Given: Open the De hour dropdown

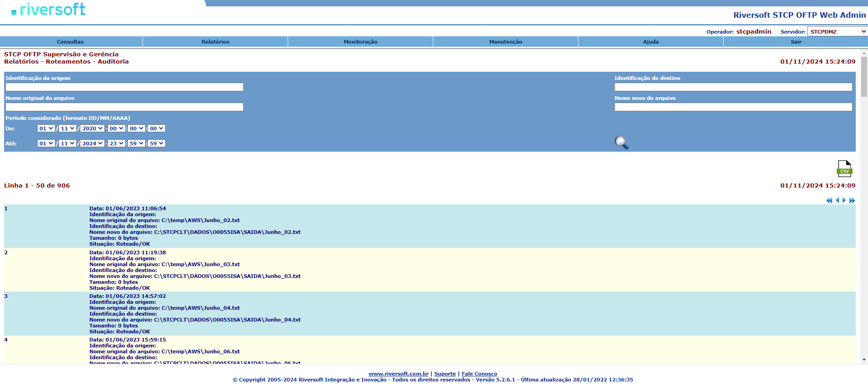Looking at the screenshot, I should (116, 129).
